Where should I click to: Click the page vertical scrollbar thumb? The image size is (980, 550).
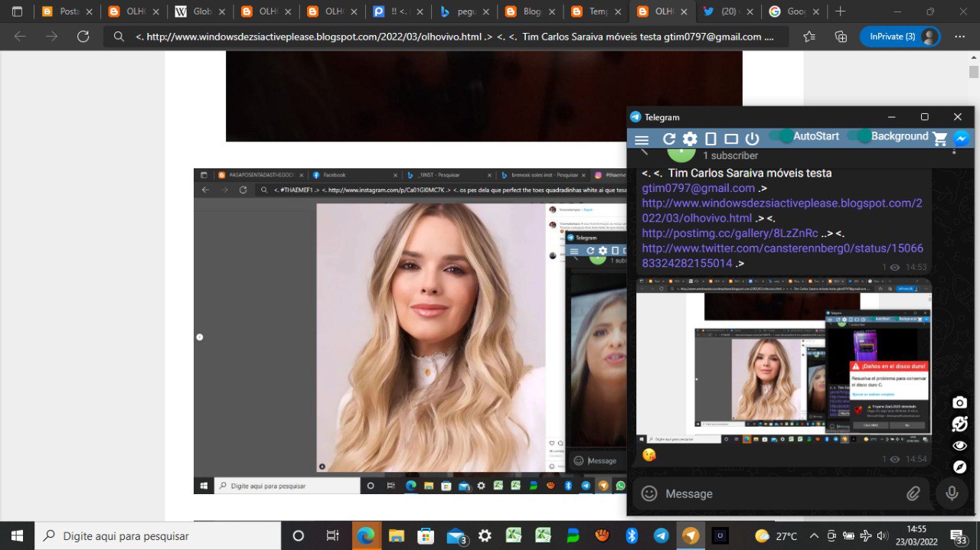coord(973,72)
